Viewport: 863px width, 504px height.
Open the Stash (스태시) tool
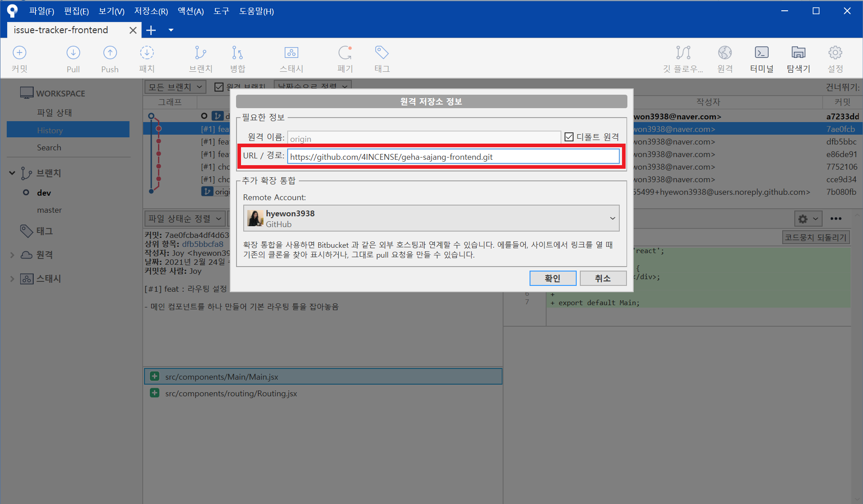[291, 58]
